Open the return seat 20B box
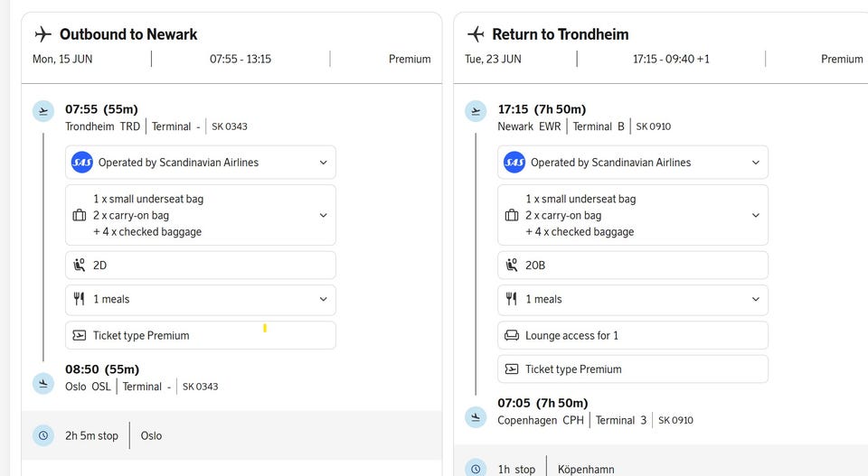868x476 pixels. pyautogui.click(x=633, y=266)
